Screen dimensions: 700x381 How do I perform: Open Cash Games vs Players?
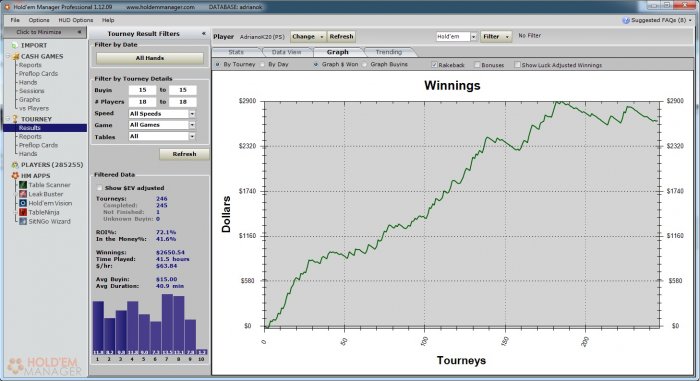coord(33,108)
